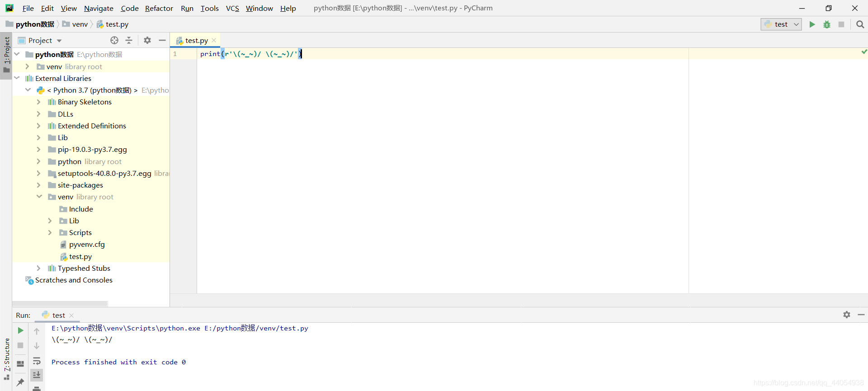Viewport: 868px width, 391px height.
Task: Close the test run tab
Action: pyautogui.click(x=71, y=316)
